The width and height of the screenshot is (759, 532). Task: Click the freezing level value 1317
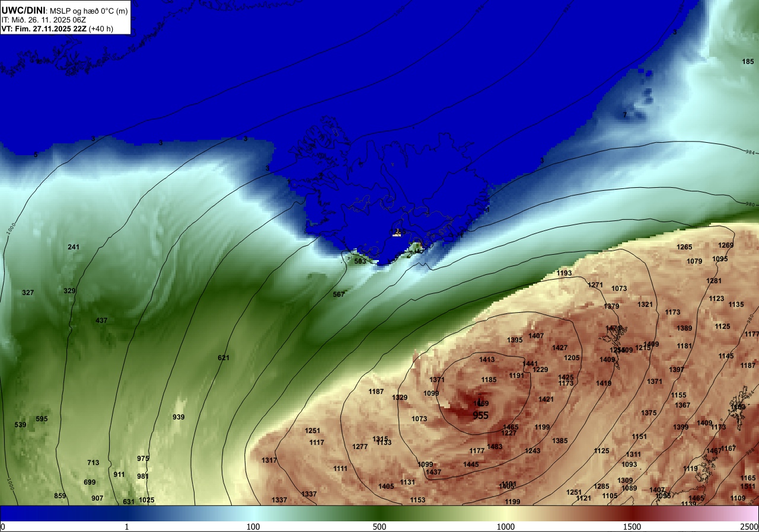pos(269,460)
